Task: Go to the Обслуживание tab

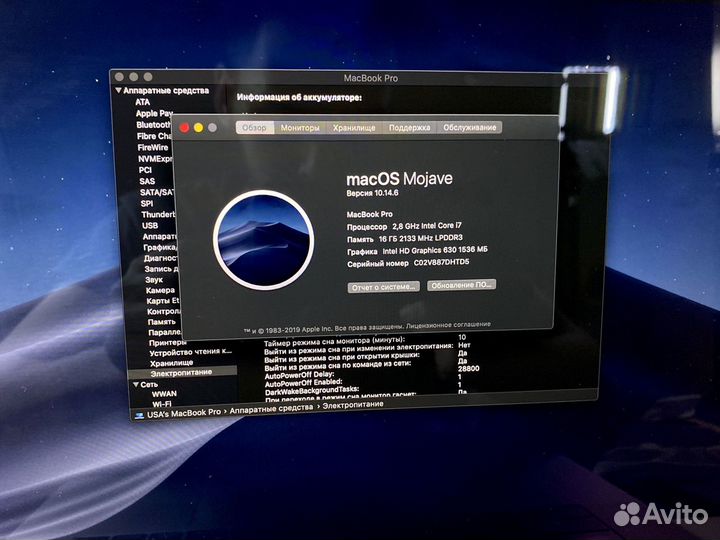Action: (469, 128)
